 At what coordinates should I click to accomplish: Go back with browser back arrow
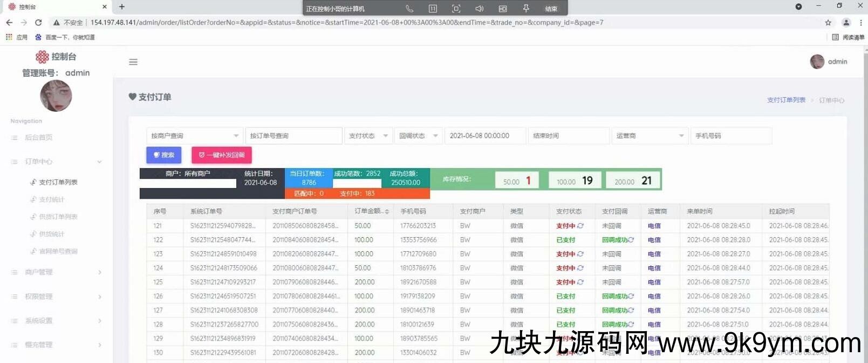(9, 22)
